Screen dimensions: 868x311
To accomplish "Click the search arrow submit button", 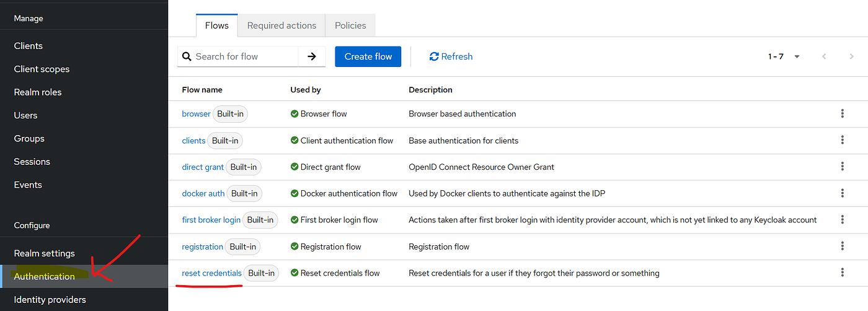I will point(312,56).
